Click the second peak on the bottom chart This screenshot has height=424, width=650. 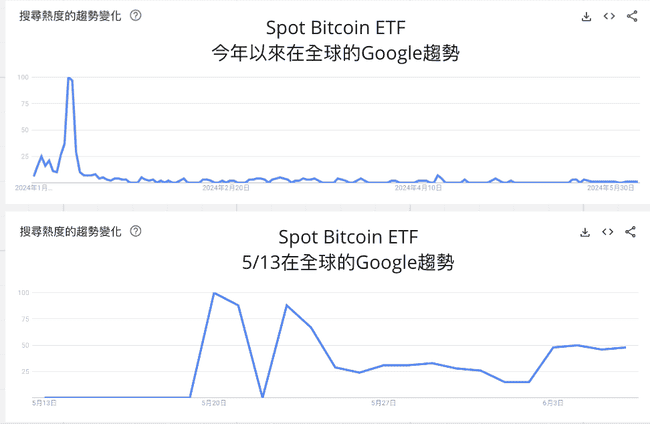(286, 305)
